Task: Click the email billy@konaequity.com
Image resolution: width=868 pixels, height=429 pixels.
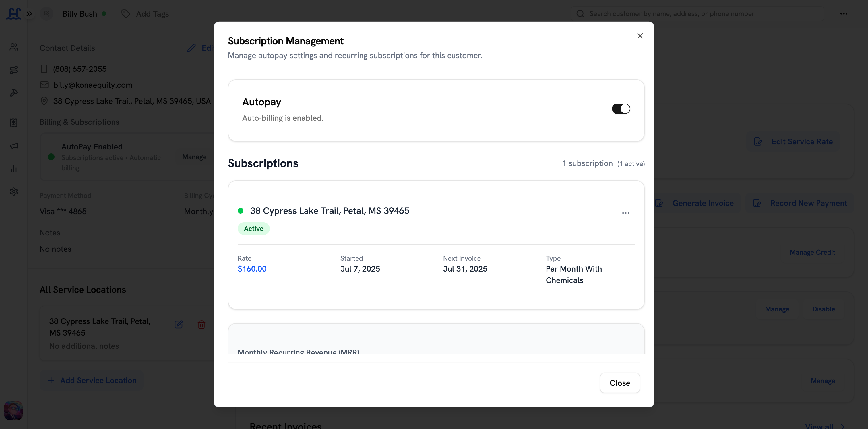Action: (x=93, y=85)
